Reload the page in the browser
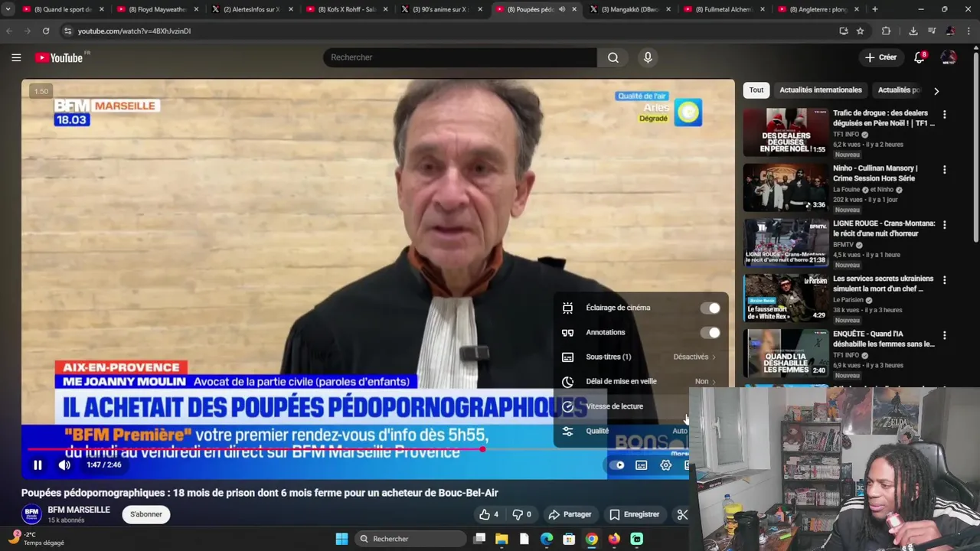The height and width of the screenshot is (551, 980). tap(46, 31)
